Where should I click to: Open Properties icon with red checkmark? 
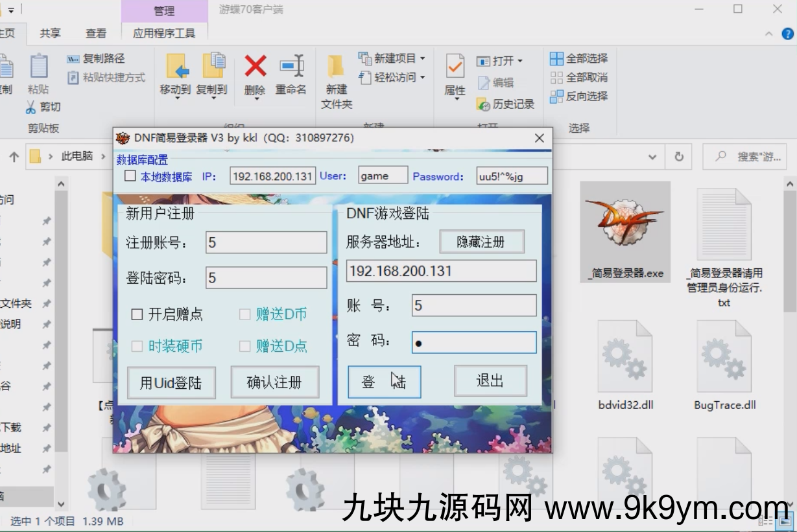click(x=455, y=67)
